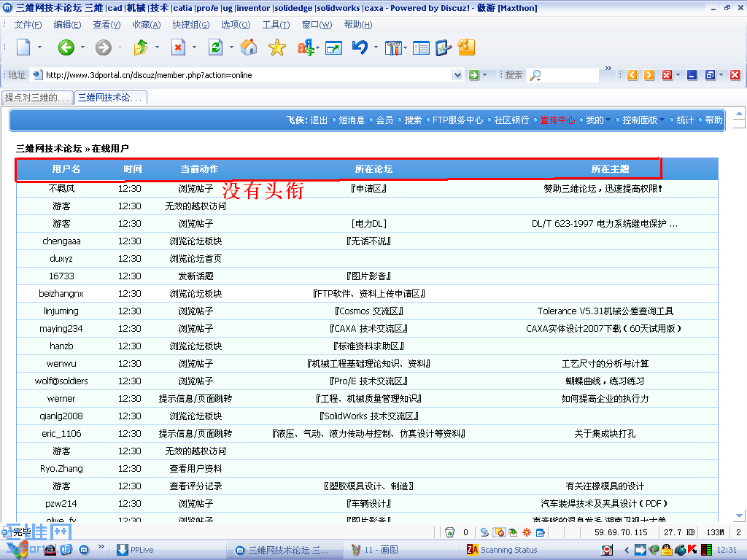This screenshot has height=560, width=747.
Task: Click the 『车辆设计』 forum cell
Action: pos(368,503)
